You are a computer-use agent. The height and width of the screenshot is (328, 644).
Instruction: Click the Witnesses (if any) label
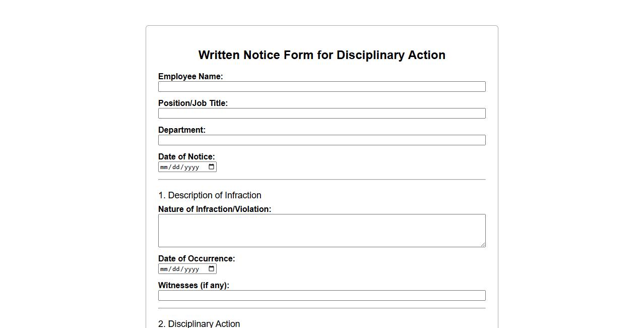pos(194,285)
